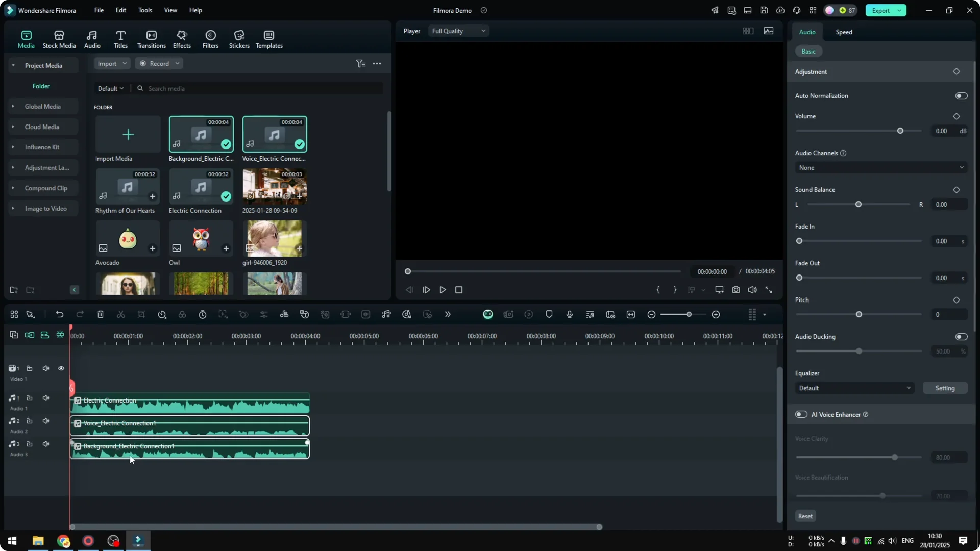Launch Google Chrome from the taskbar
Screen dimensions: 980x551
click(63, 541)
